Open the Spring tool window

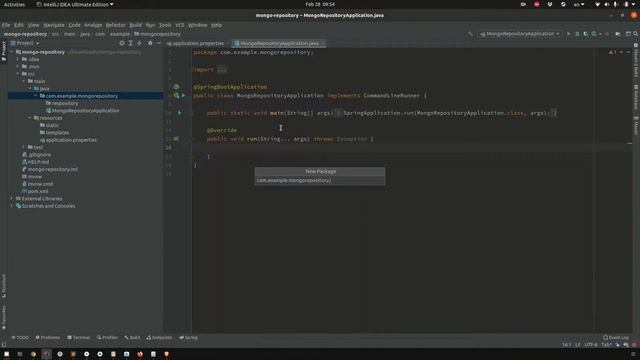(189, 338)
